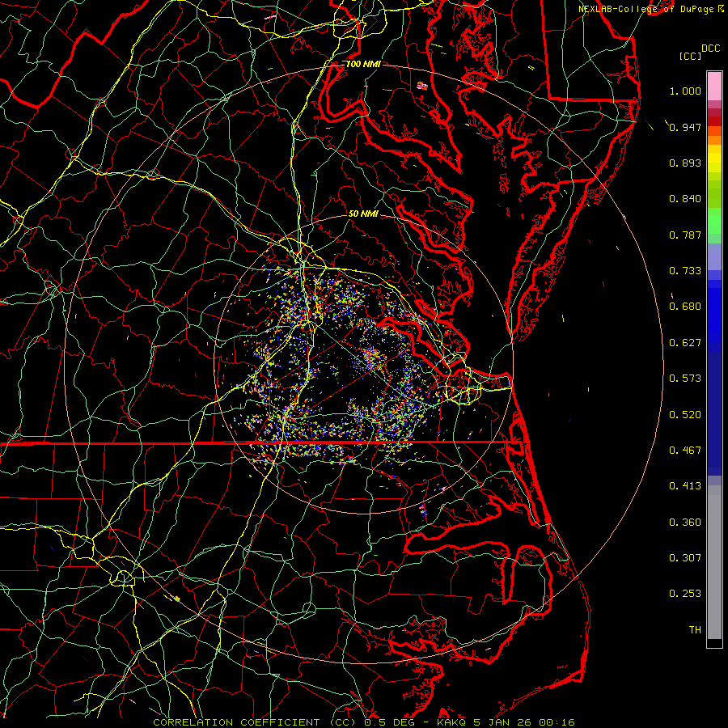Click the 0.787 scale label

click(685, 235)
